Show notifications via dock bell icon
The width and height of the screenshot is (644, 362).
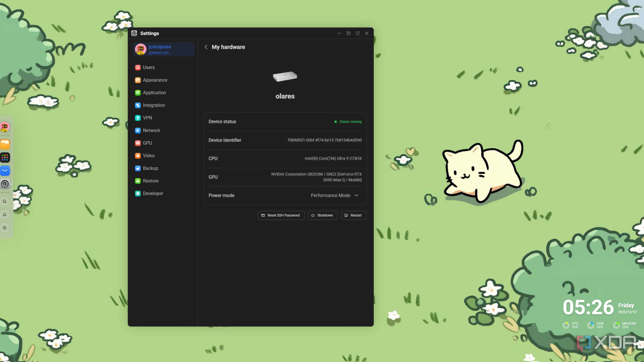coord(5,215)
